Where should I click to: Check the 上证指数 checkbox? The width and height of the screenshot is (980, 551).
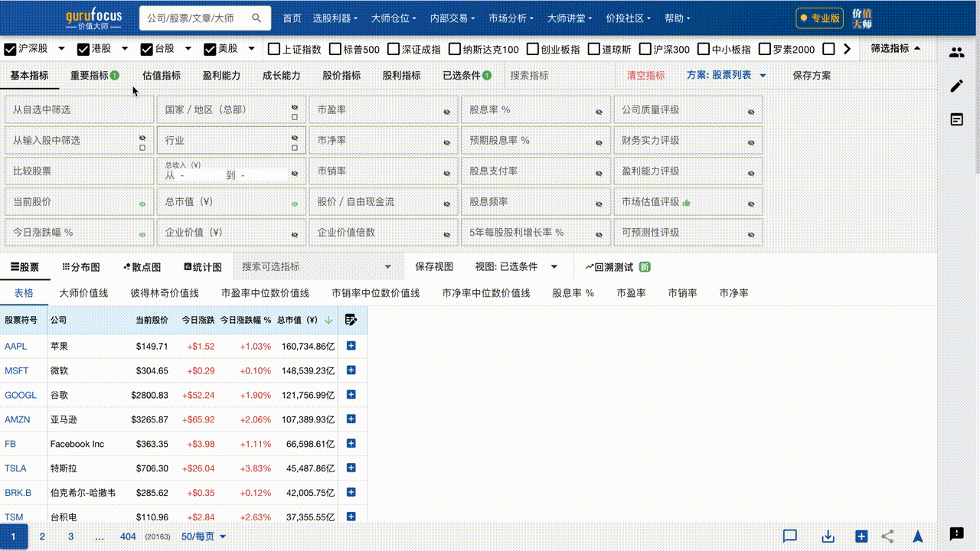274,49
